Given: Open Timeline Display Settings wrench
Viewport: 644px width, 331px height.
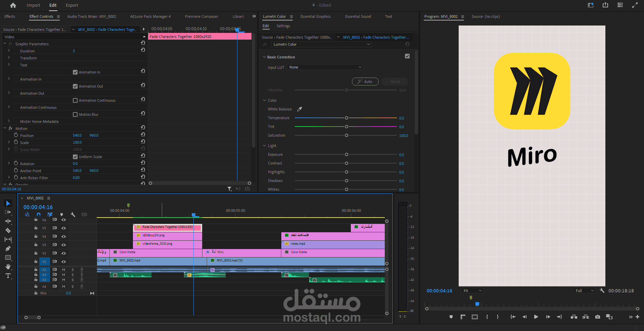Looking at the screenshot, I should [x=73, y=215].
